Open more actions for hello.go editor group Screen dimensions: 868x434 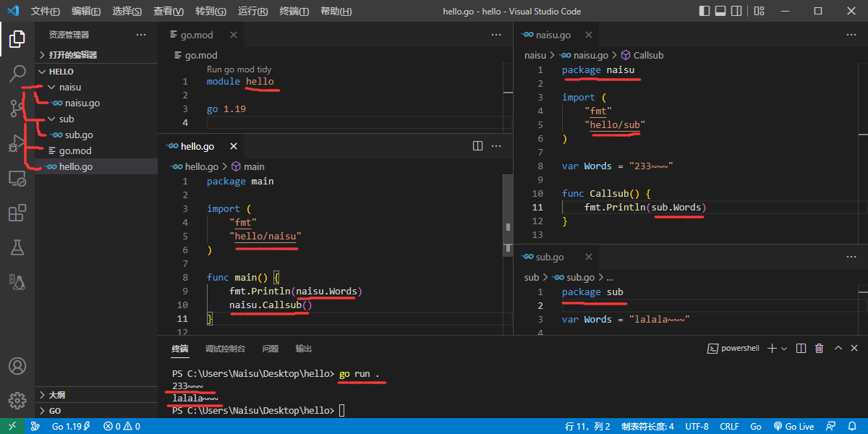pyautogui.click(x=496, y=146)
